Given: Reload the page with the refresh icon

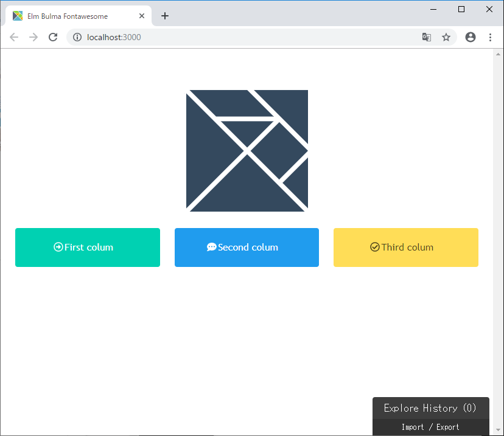Looking at the screenshot, I should click(x=53, y=37).
